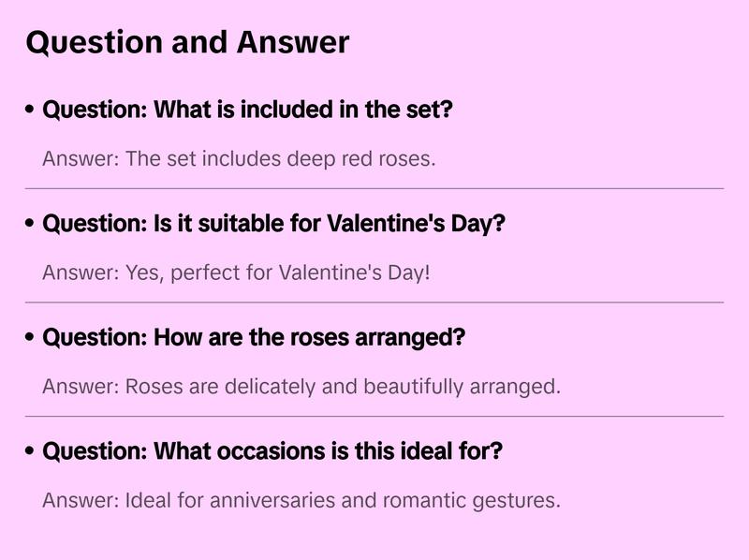The height and width of the screenshot is (560, 749).
Task: Click the 'Question and Answer' heading
Action: [187, 43]
